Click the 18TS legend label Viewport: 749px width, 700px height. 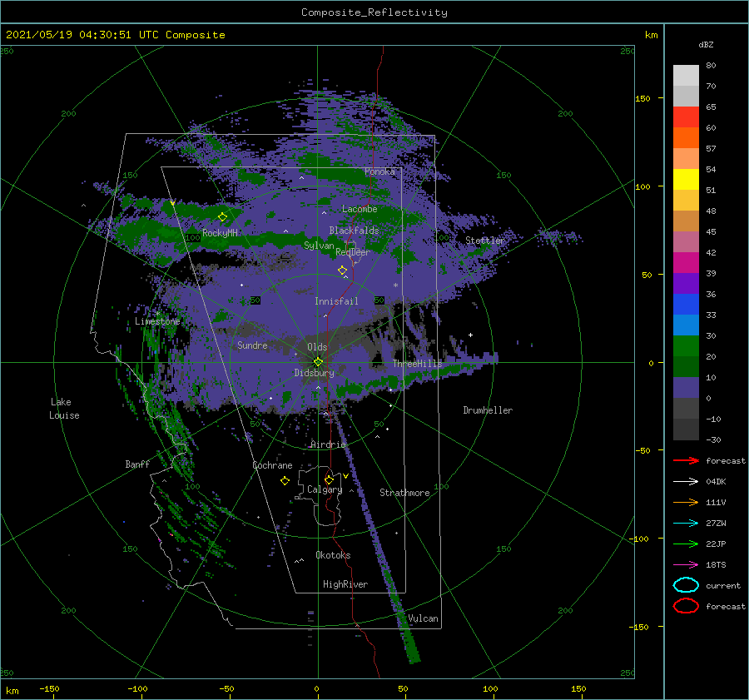[716, 564]
